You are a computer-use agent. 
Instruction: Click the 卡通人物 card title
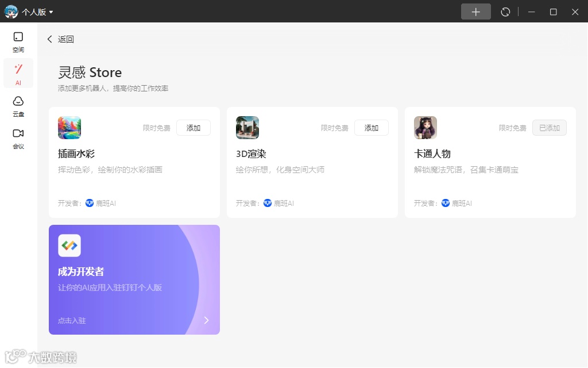coord(432,154)
